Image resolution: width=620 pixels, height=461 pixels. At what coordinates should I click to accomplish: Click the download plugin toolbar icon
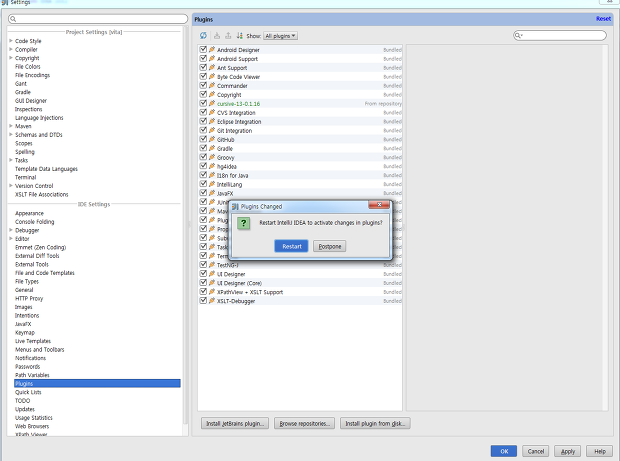click(217, 36)
